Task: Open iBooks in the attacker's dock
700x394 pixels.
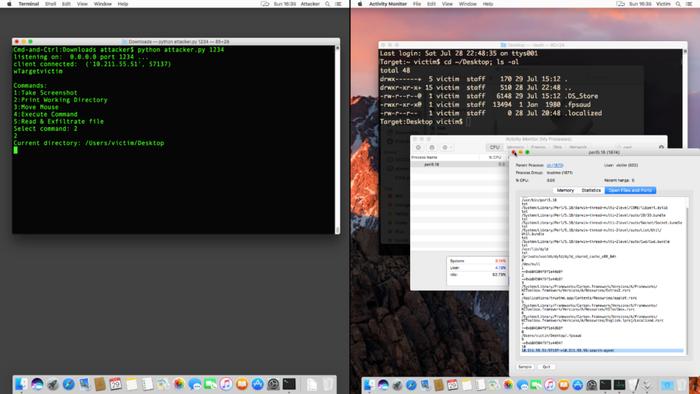Action: click(x=242, y=384)
